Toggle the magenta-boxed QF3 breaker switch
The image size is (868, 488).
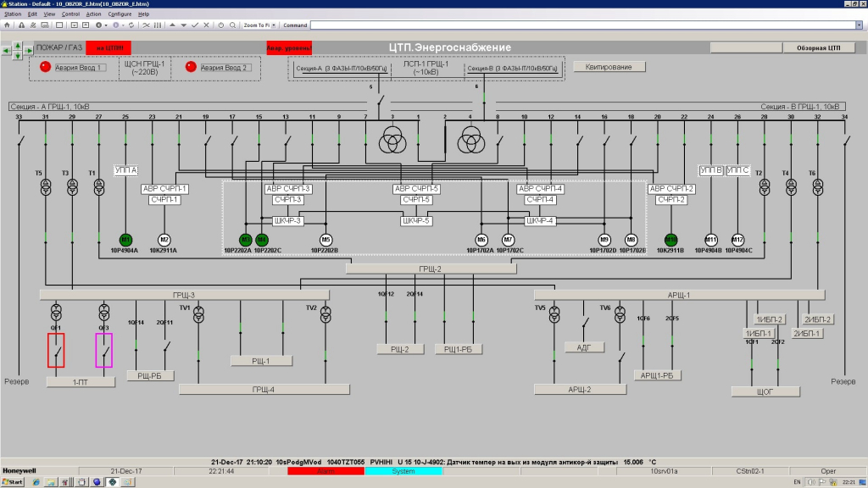tap(103, 350)
